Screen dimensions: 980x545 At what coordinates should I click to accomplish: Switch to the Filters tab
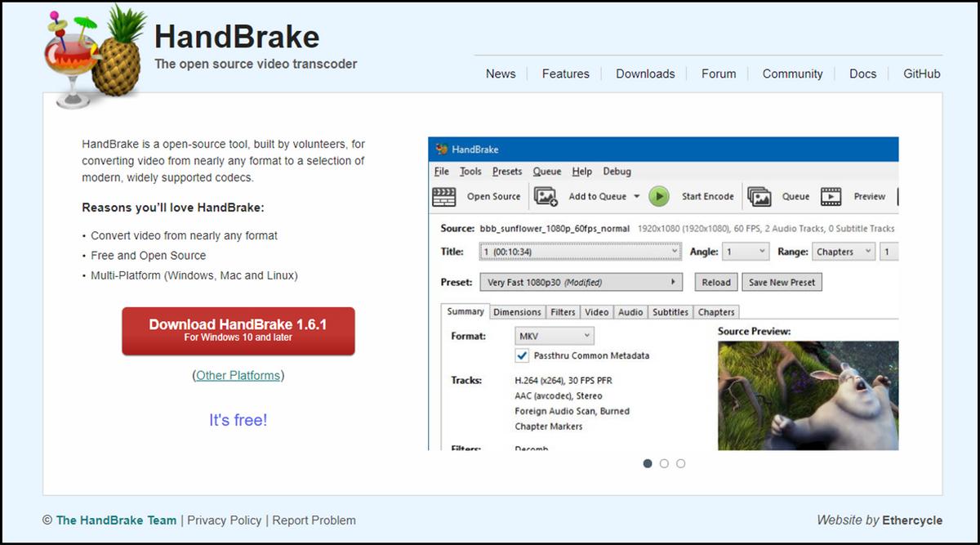tap(563, 312)
